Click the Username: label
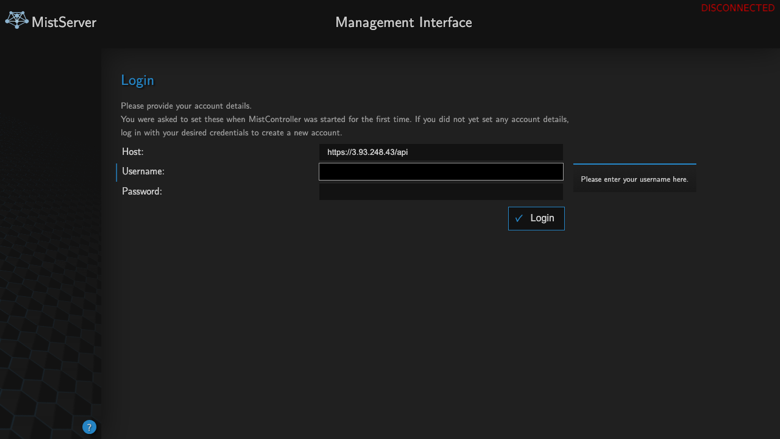 pyautogui.click(x=143, y=171)
